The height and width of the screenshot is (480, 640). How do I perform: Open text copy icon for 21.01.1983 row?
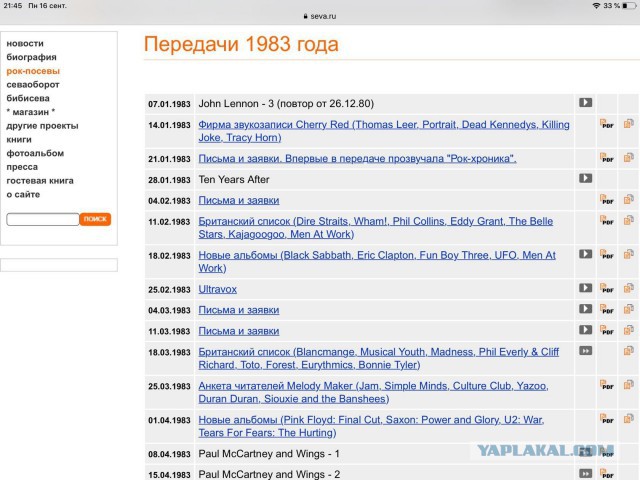click(629, 157)
